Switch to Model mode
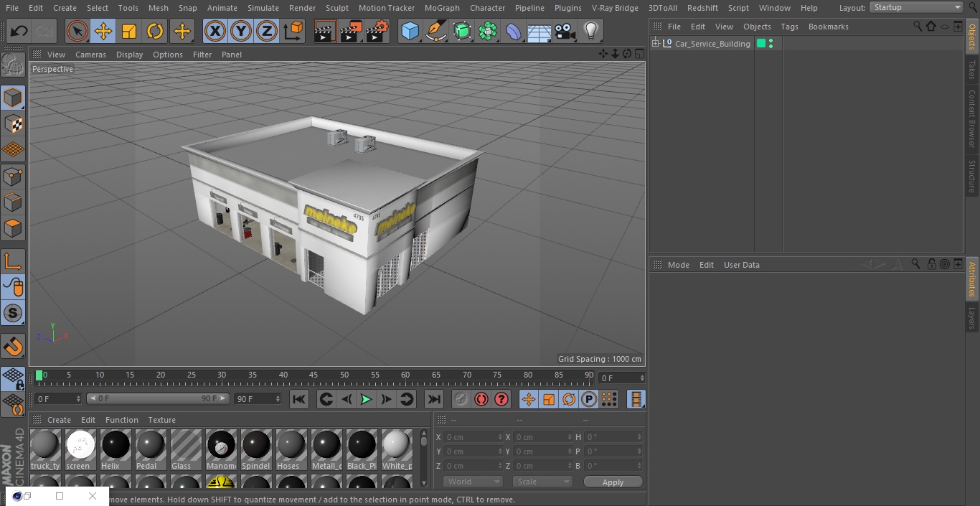This screenshot has width=980, height=506. (13, 98)
